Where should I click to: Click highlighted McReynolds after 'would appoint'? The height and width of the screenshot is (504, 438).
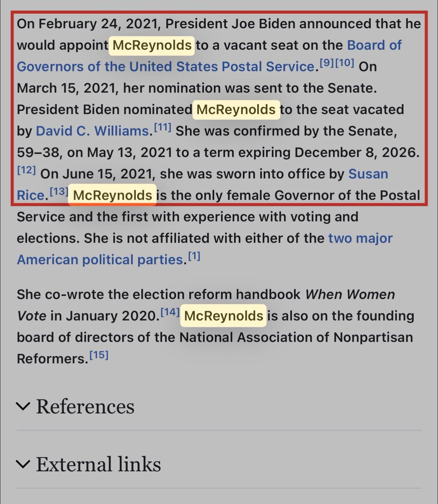tap(152, 45)
